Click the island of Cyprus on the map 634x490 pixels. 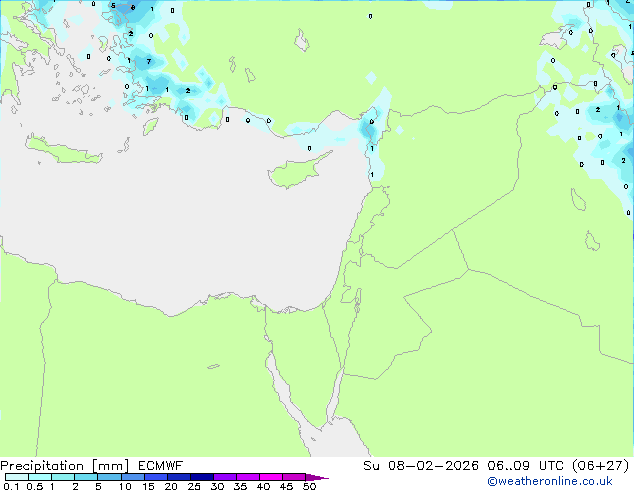click(x=297, y=172)
